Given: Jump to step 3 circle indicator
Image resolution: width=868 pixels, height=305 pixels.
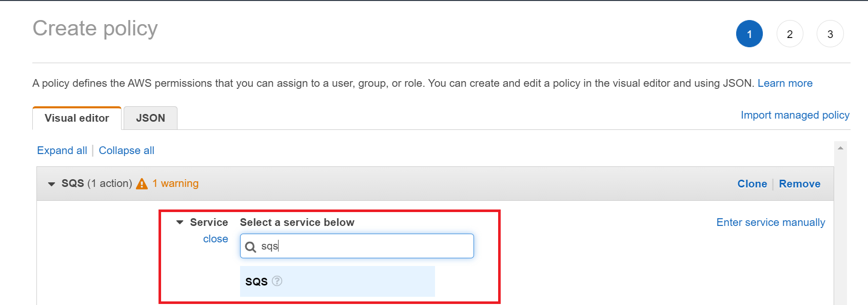Looking at the screenshot, I should point(830,34).
